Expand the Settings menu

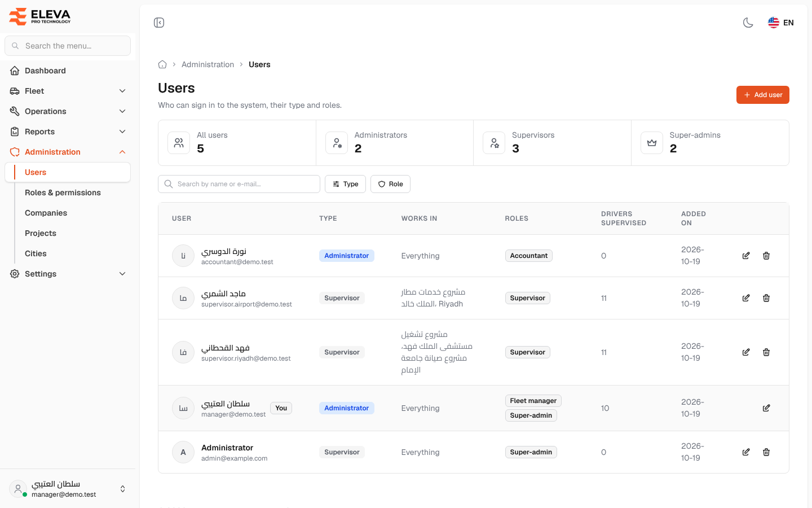(x=68, y=274)
